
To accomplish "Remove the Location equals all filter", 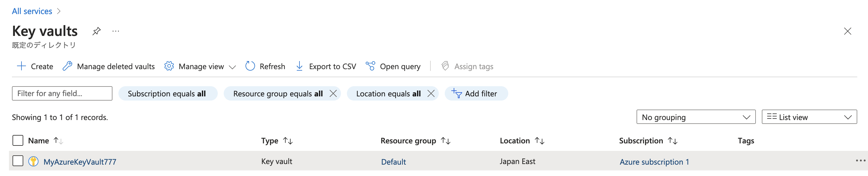I will (431, 94).
